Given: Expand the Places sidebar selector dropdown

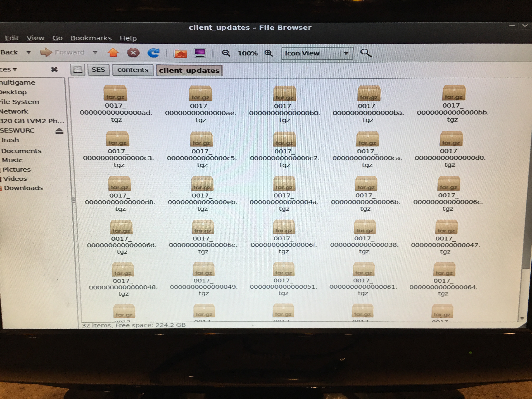Looking at the screenshot, I should coord(8,70).
